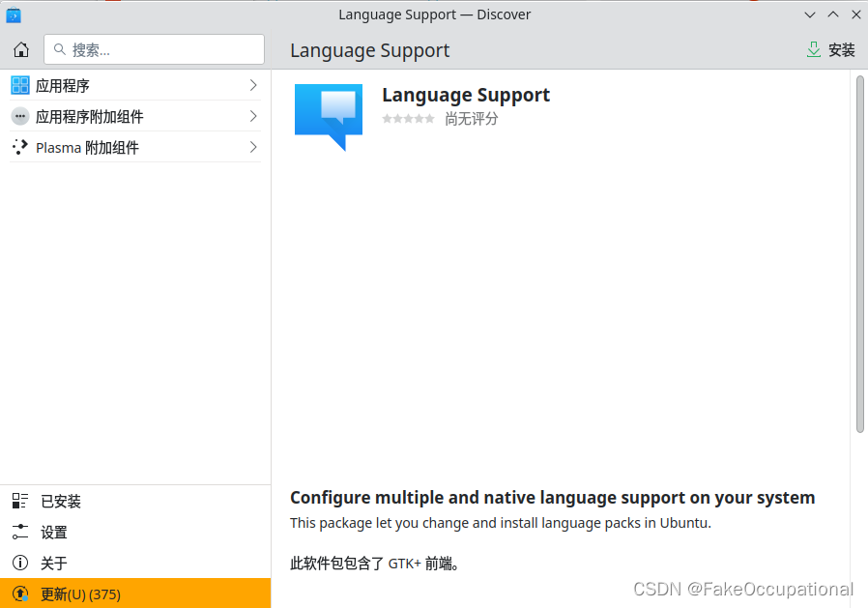Click the 设置 sliders icon

[20, 533]
